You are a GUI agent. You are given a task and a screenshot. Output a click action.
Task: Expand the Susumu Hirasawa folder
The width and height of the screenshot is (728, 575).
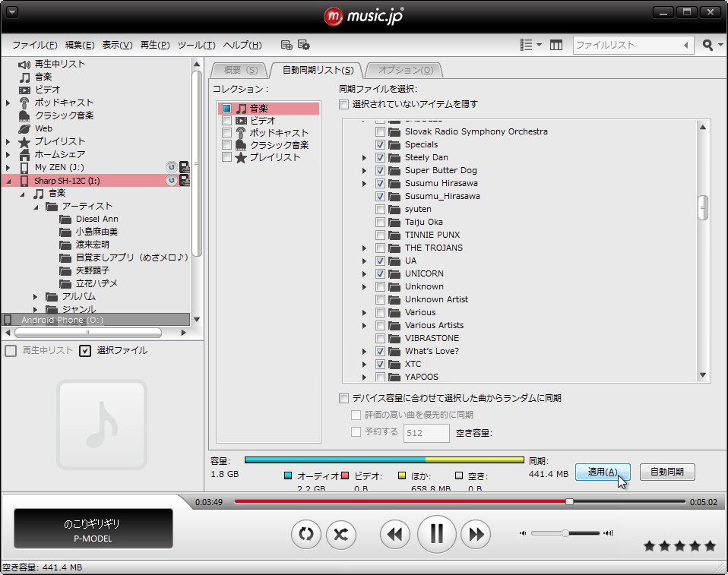click(x=365, y=184)
